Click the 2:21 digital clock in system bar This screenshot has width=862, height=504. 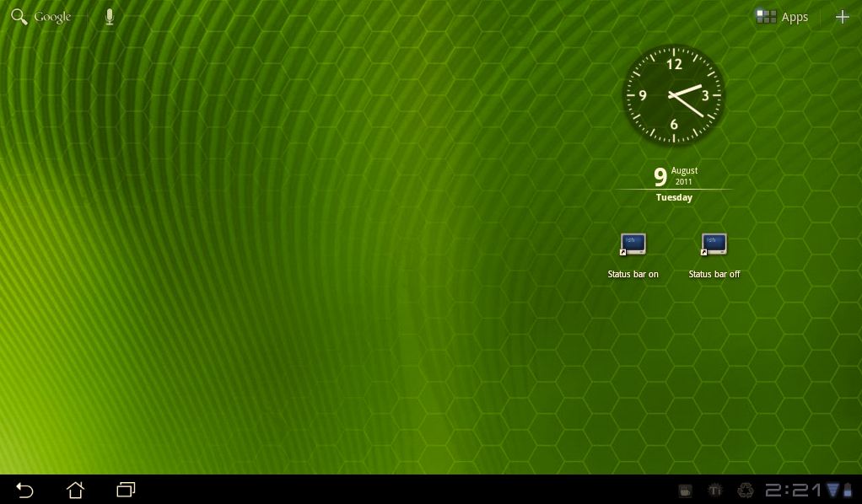point(794,490)
